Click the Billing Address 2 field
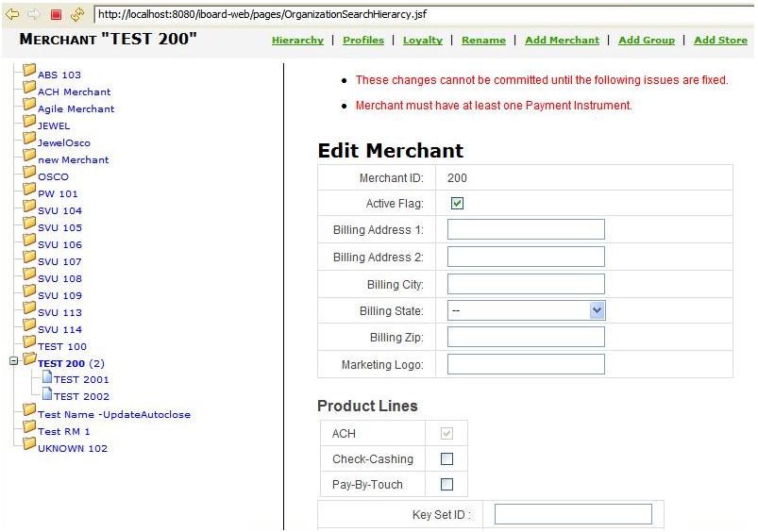Screen dimensions: 758x532 [526, 257]
